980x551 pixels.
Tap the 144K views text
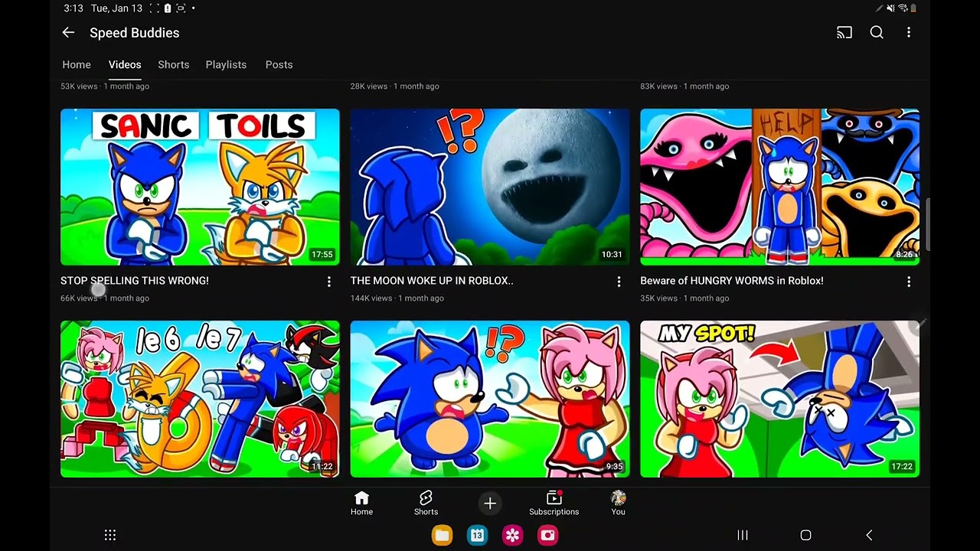pos(371,298)
